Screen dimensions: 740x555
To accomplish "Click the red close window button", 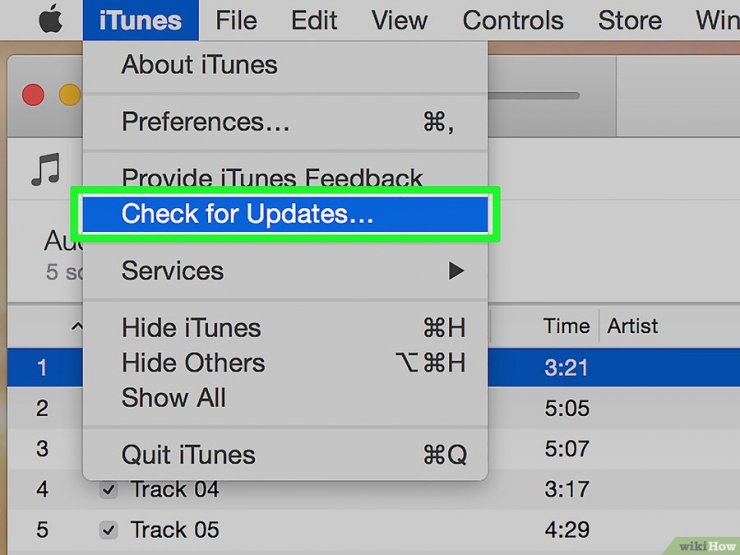I will pyautogui.click(x=33, y=95).
